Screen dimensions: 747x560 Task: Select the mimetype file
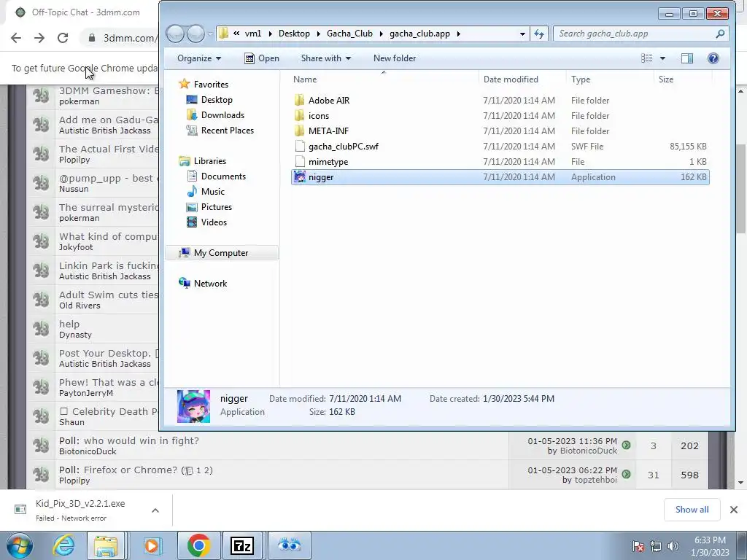pos(328,161)
